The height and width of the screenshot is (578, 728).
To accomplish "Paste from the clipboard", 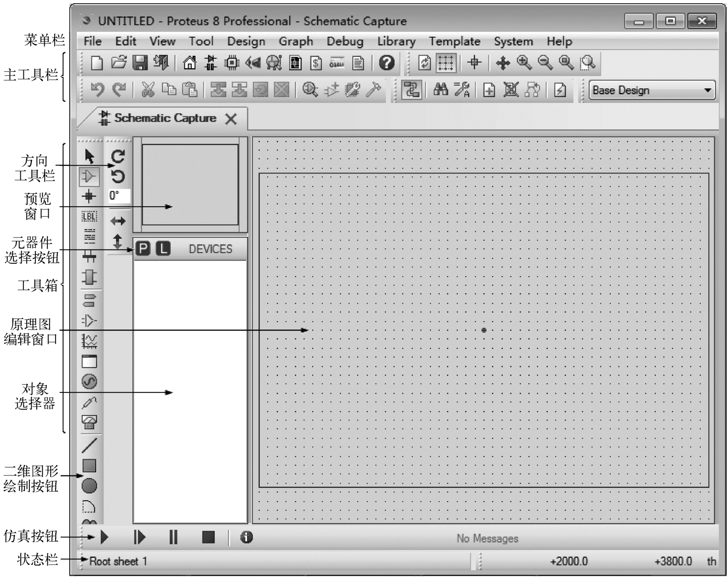I will coord(190,90).
